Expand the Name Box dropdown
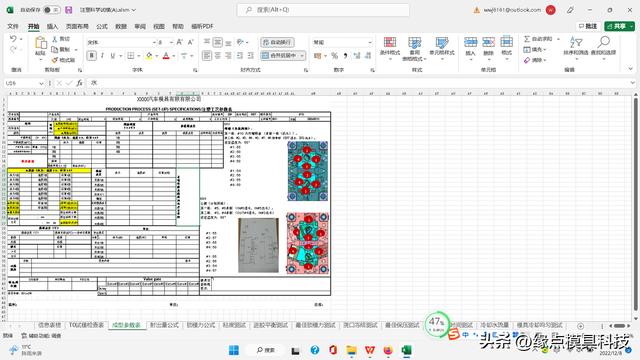The width and height of the screenshot is (640, 360). (41, 83)
